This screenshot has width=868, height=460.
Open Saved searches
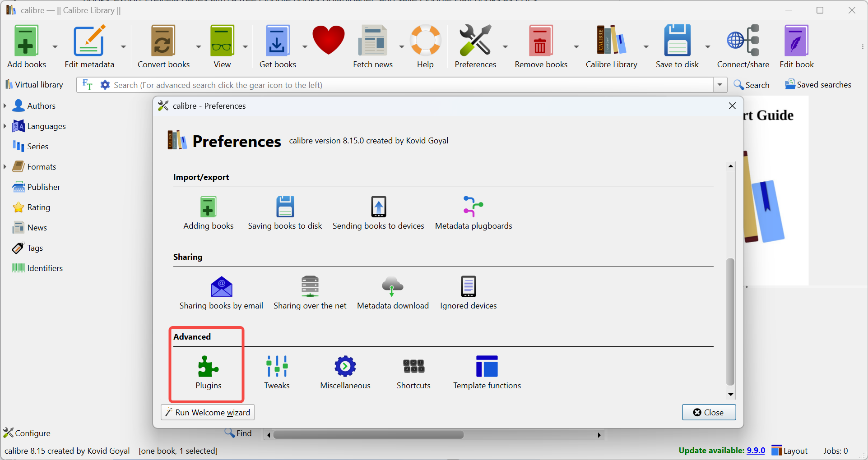[x=818, y=85]
